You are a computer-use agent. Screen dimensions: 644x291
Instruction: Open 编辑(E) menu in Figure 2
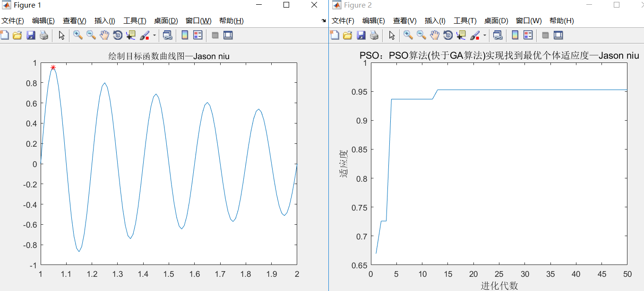tap(374, 21)
